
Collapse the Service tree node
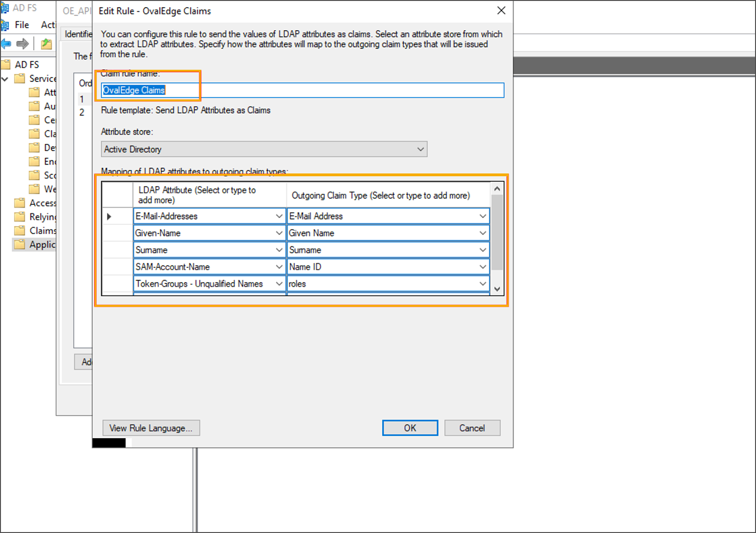click(5, 79)
